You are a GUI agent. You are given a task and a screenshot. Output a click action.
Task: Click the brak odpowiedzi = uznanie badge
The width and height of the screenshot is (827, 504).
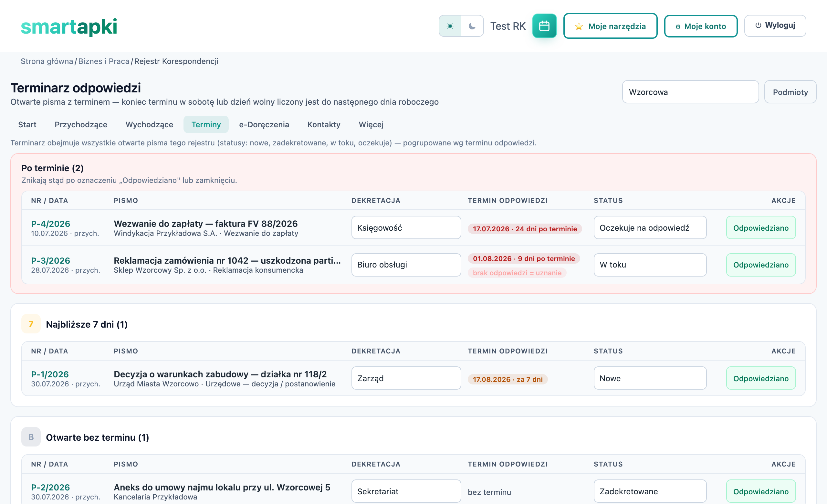tap(517, 273)
